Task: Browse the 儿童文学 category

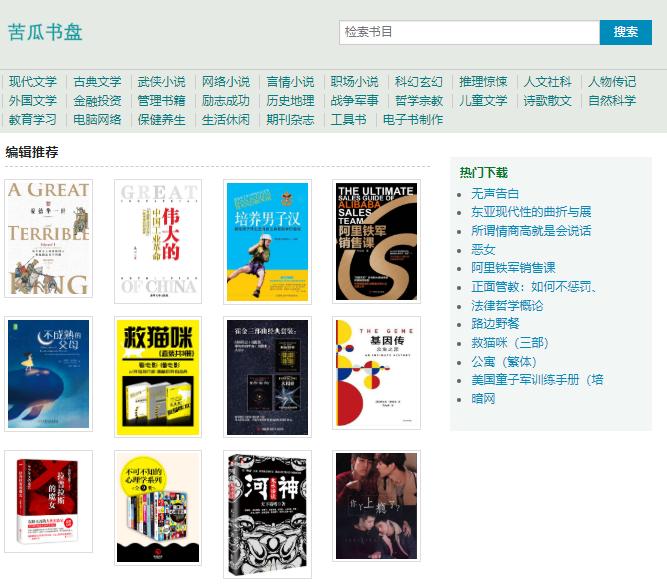Action: (483, 101)
